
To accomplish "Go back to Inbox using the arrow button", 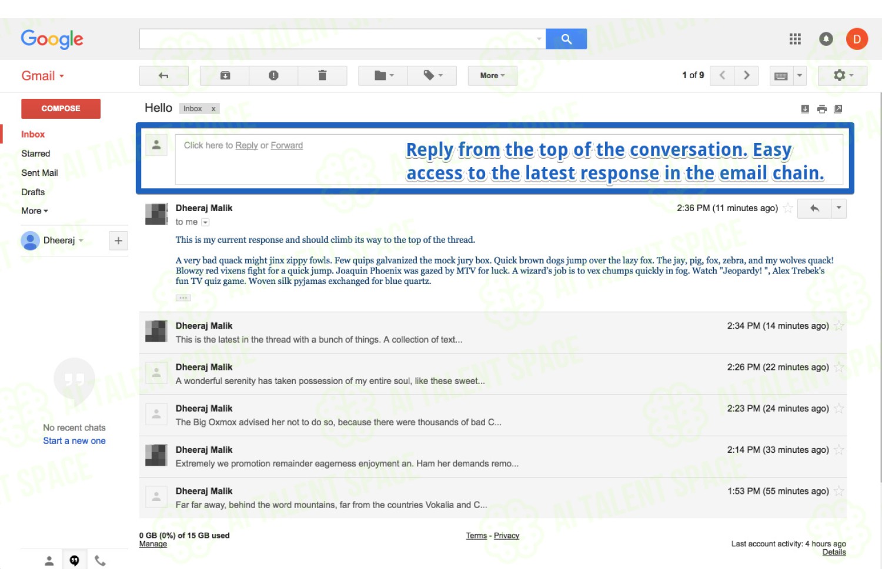I will (164, 75).
